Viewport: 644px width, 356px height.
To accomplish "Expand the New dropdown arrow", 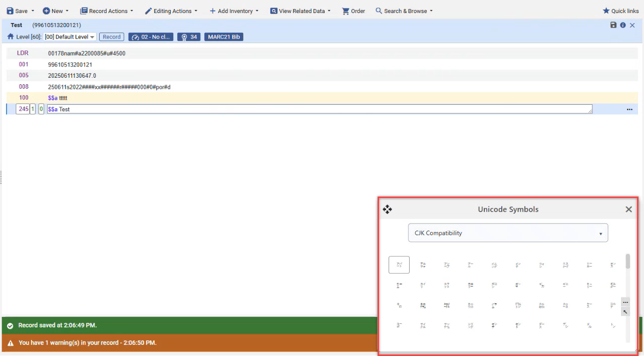I will coord(67,11).
